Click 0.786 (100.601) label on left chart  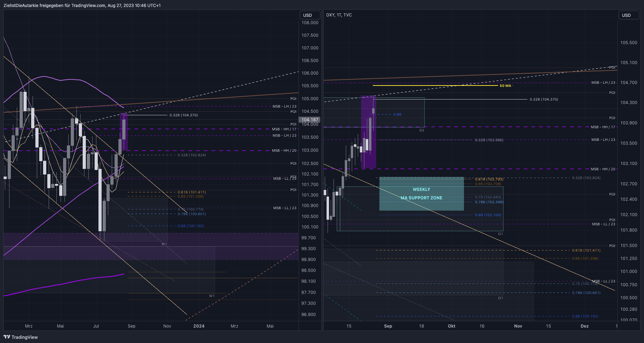point(192,214)
